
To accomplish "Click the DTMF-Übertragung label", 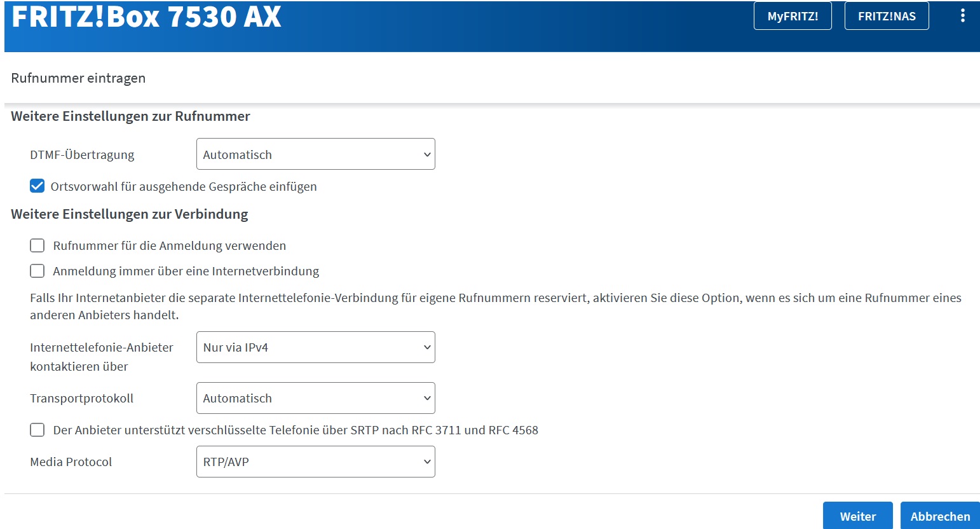I will pyautogui.click(x=82, y=155).
